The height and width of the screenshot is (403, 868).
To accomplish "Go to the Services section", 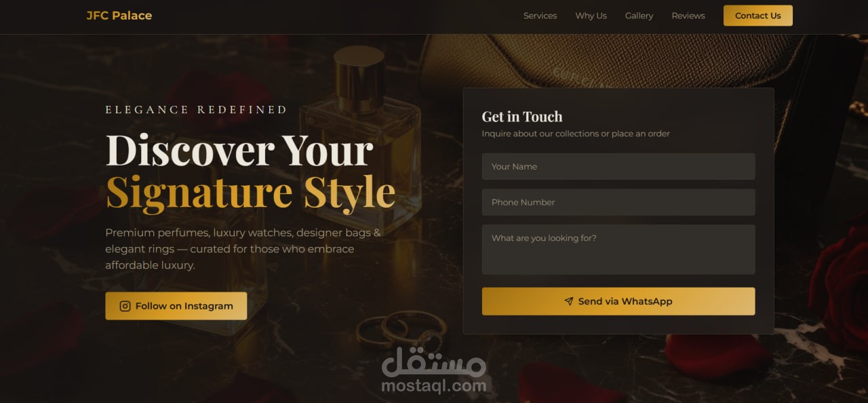I will pyautogui.click(x=540, y=16).
